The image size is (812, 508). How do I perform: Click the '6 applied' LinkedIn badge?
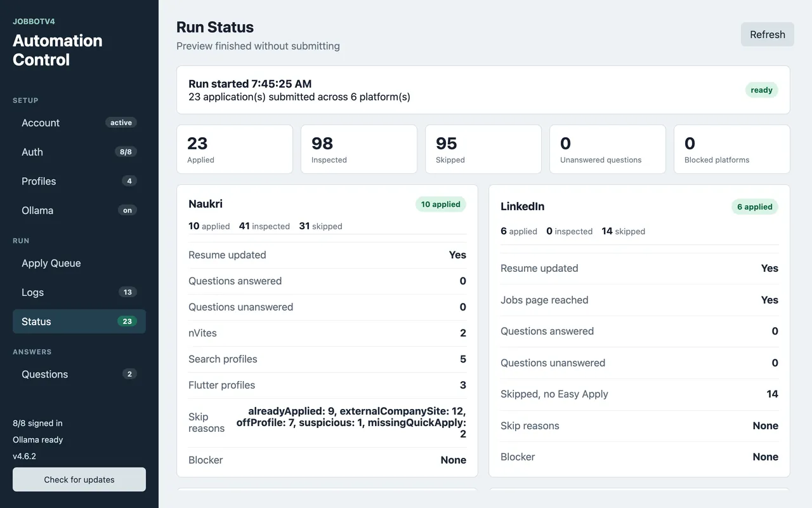755,207
